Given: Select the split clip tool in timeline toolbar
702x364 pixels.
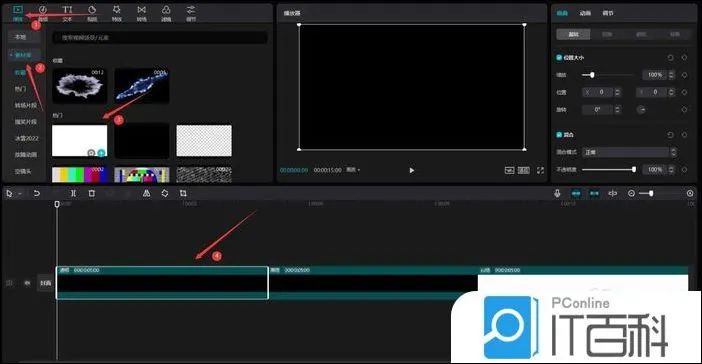Looking at the screenshot, I should click(73, 193).
